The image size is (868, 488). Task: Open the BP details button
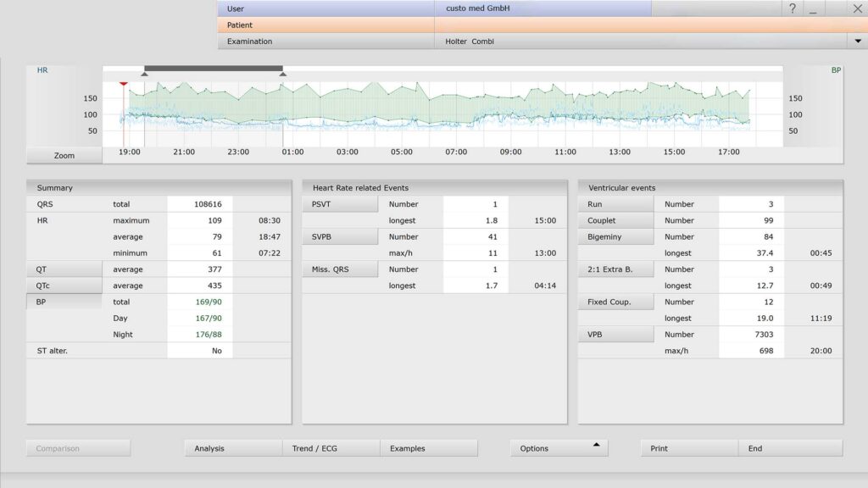[x=64, y=302]
